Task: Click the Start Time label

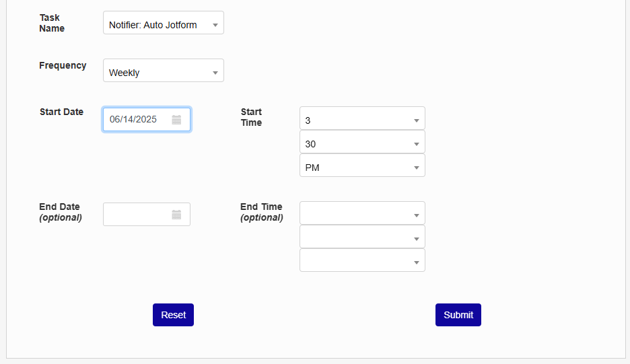Action: tap(251, 117)
